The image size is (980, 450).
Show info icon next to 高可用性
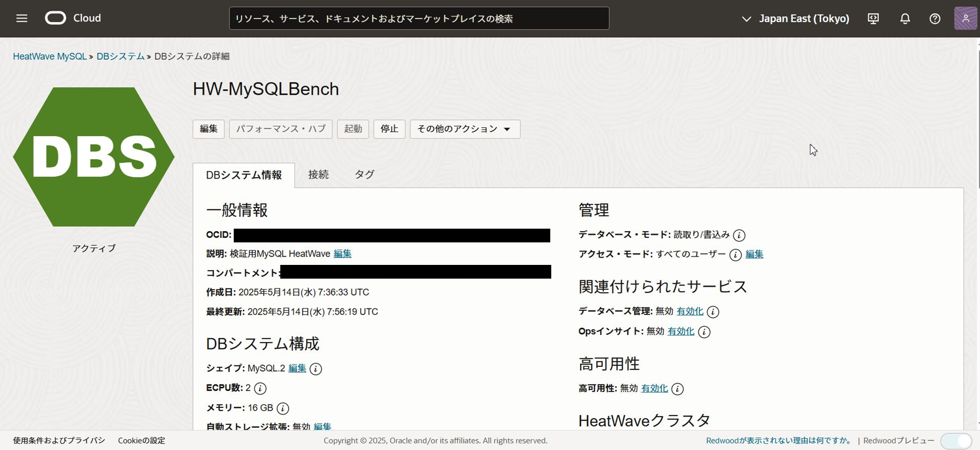click(678, 389)
